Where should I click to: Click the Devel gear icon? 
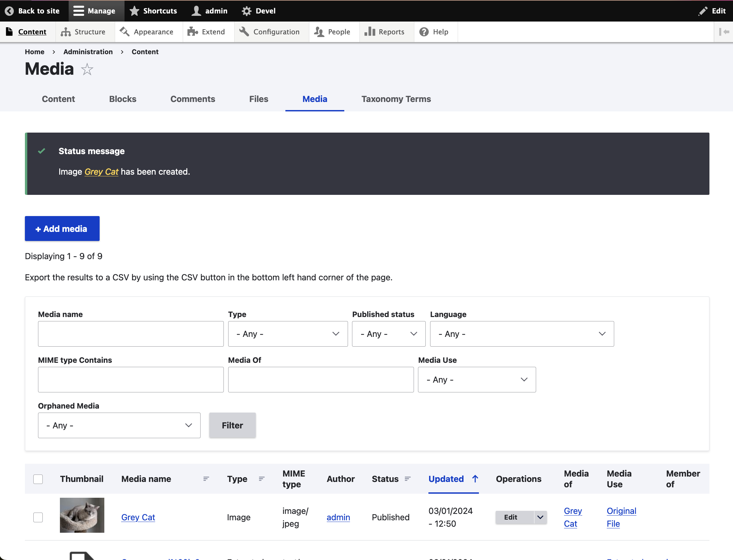pyautogui.click(x=247, y=11)
